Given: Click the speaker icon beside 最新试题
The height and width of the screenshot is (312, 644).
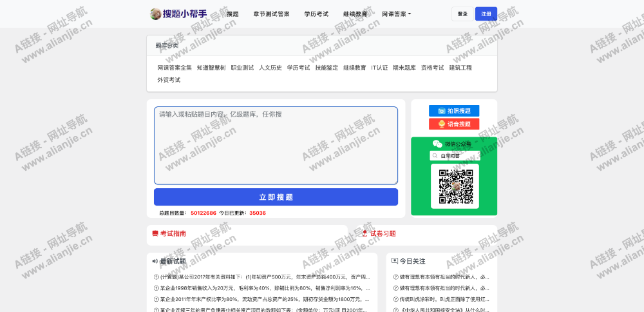Looking at the screenshot, I should point(155,261).
